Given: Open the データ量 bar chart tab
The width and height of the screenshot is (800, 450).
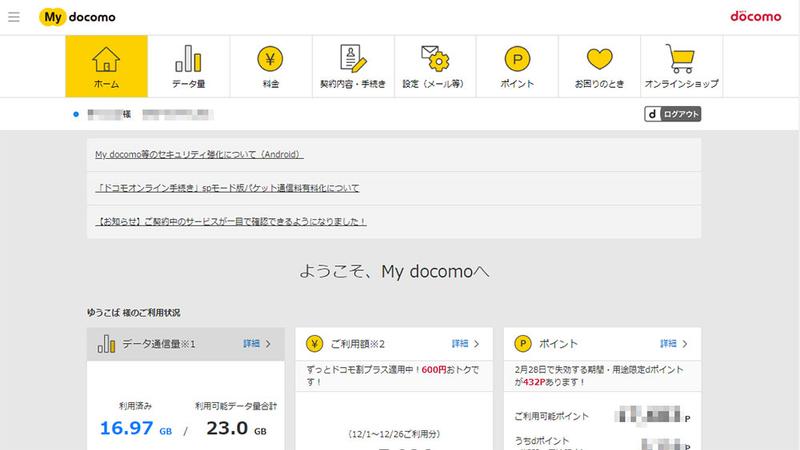Looking at the screenshot, I should click(x=189, y=66).
